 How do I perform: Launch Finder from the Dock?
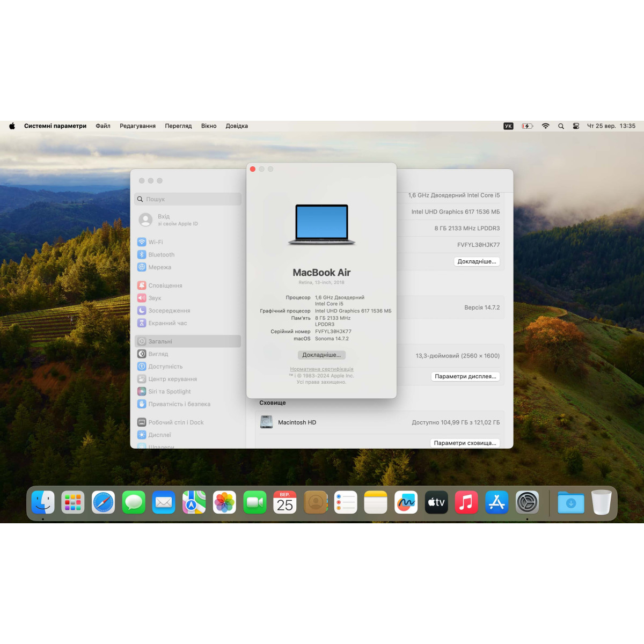[43, 503]
